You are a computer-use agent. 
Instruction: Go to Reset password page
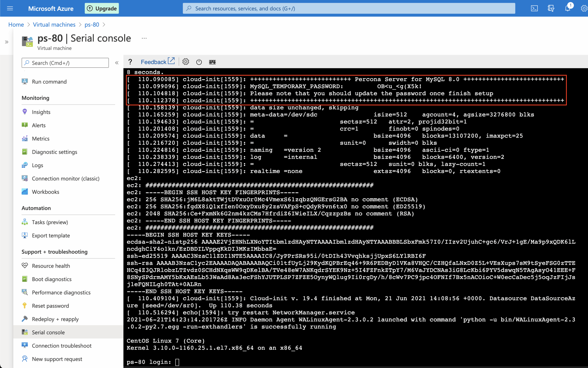50,306
